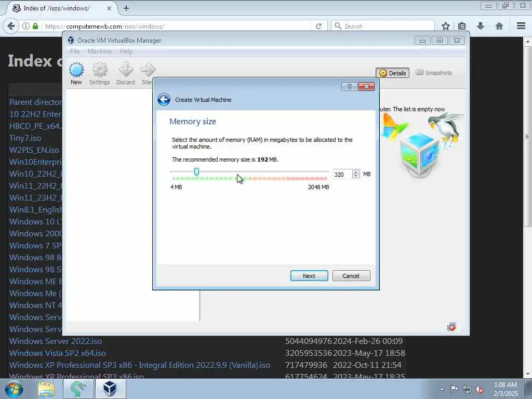Screen dimensions: 532x399
Task: Open a new browser tab with plus
Action: pos(126,8)
